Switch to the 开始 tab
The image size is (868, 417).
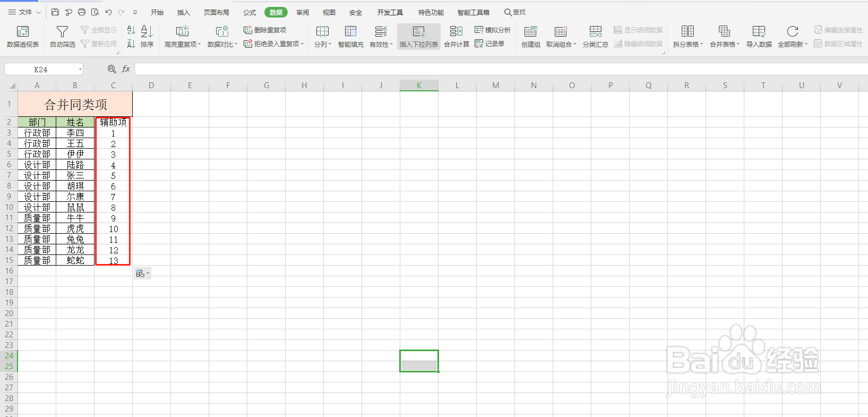click(157, 12)
